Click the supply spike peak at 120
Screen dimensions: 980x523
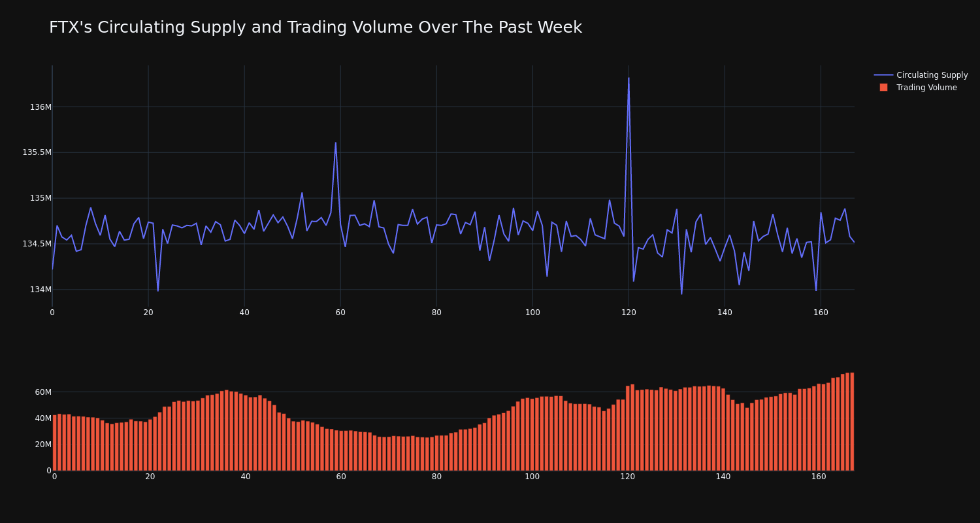click(629, 78)
